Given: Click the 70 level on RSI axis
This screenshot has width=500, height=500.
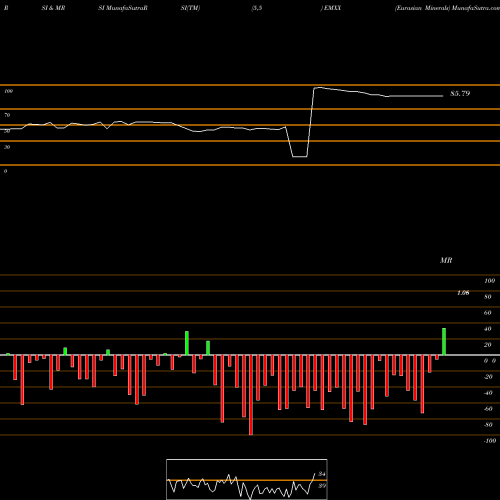Looking at the screenshot, I should click(7, 115).
